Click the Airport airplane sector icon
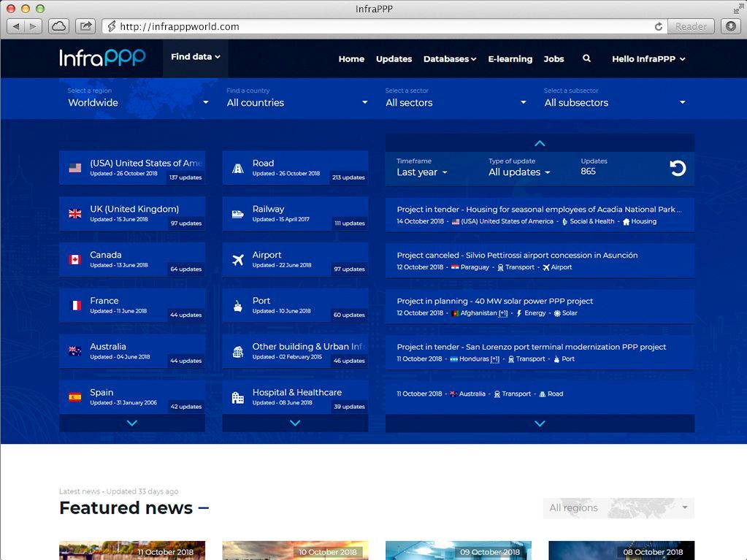747x560 pixels. tap(237, 260)
